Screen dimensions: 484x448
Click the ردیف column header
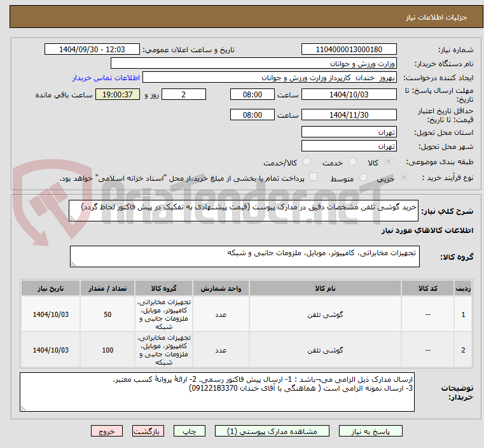463,288
